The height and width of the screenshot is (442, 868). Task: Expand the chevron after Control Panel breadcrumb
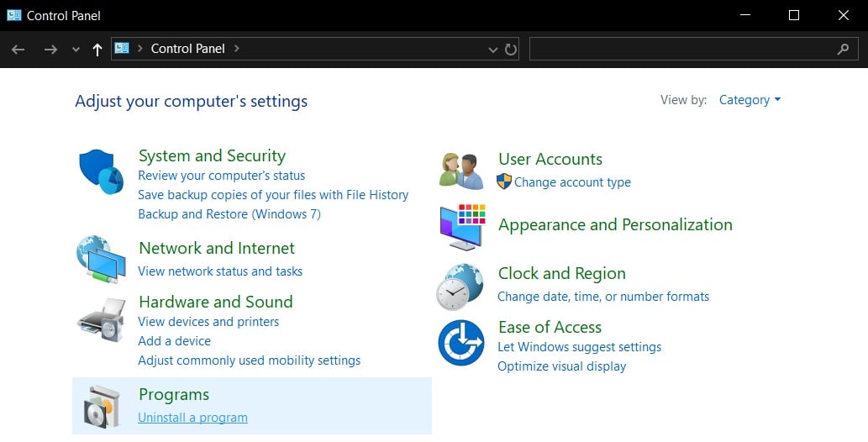[x=236, y=49]
